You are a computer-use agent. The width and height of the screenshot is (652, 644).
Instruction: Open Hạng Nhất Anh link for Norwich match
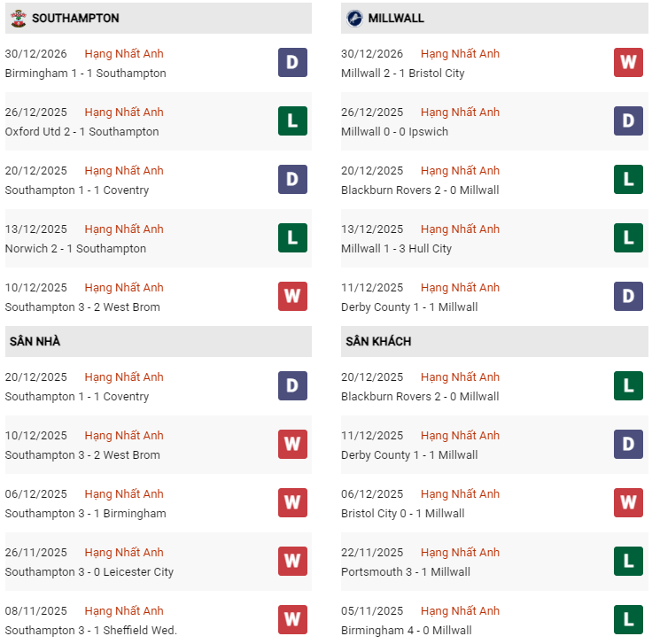pos(124,229)
